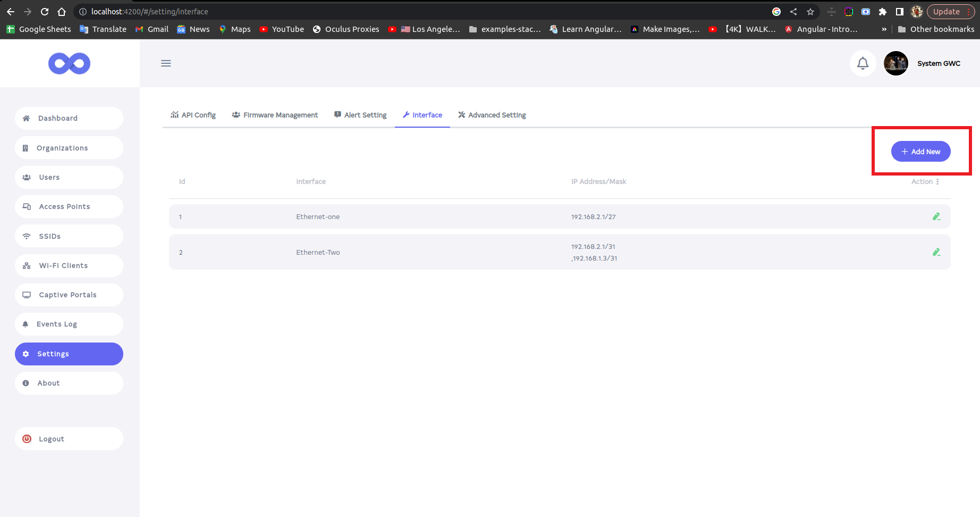Click the infinity logo in sidebar
The width and height of the screenshot is (980, 517).
69,64
